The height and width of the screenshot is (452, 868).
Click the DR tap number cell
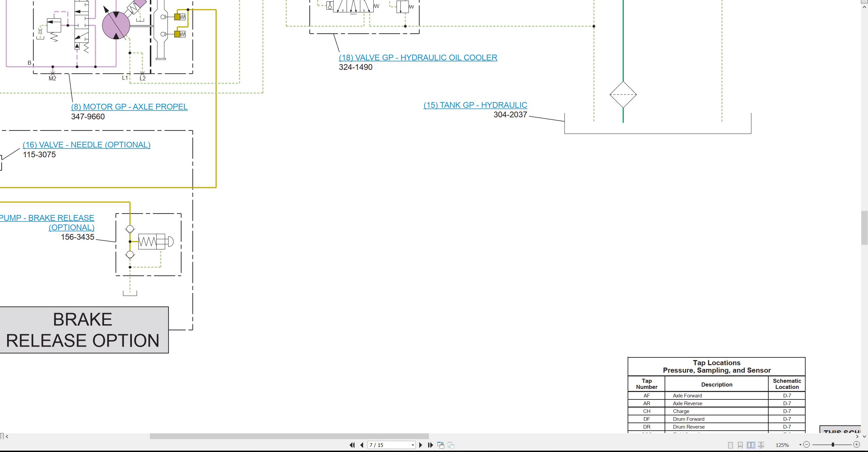point(647,427)
